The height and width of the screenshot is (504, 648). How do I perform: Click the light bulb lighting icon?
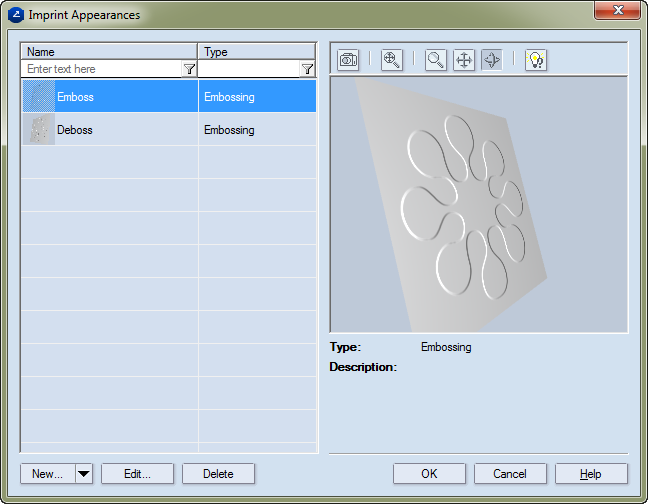tap(536, 60)
